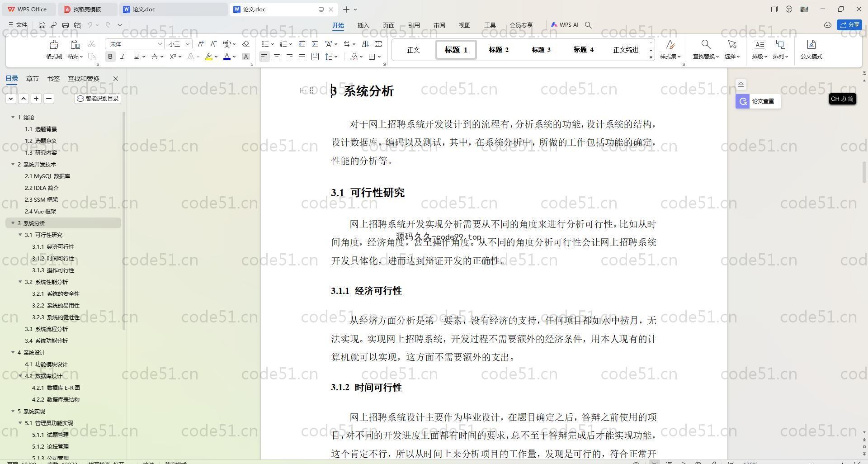The image size is (868, 464).
Task: Click the minus icon in outline pane
Action: pyautogui.click(x=49, y=98)
